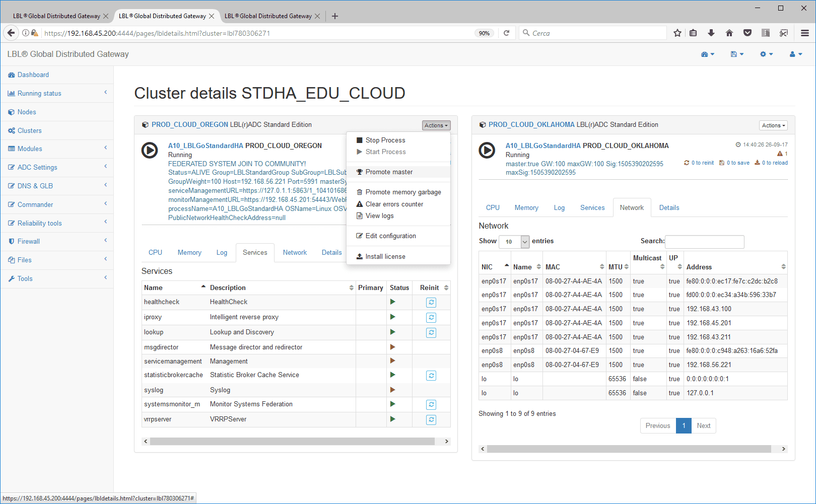Open A10_LBLGoStandardHA link for PROD_CLOUD_OREGON

[206, 146]
